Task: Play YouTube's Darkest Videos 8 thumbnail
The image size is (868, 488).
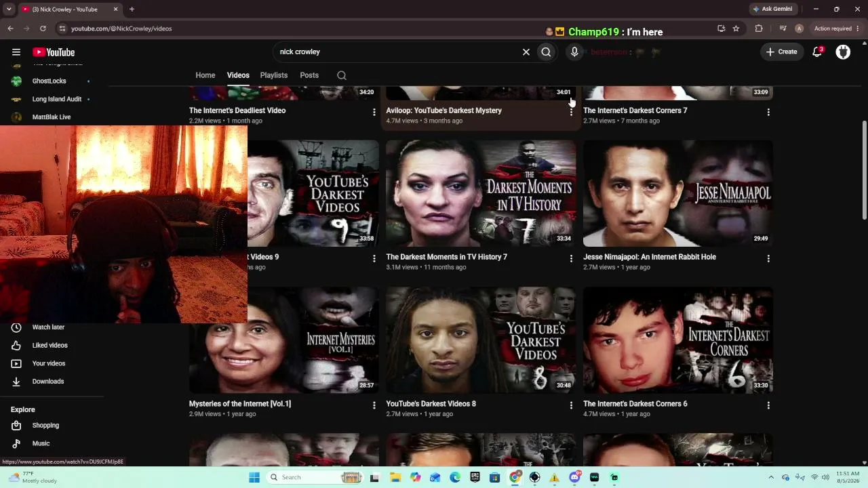Action: click(x=481, y=340)
